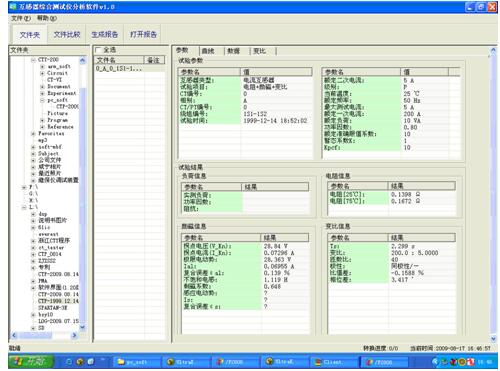Open the Windows Start button

[x=31, y=362]
